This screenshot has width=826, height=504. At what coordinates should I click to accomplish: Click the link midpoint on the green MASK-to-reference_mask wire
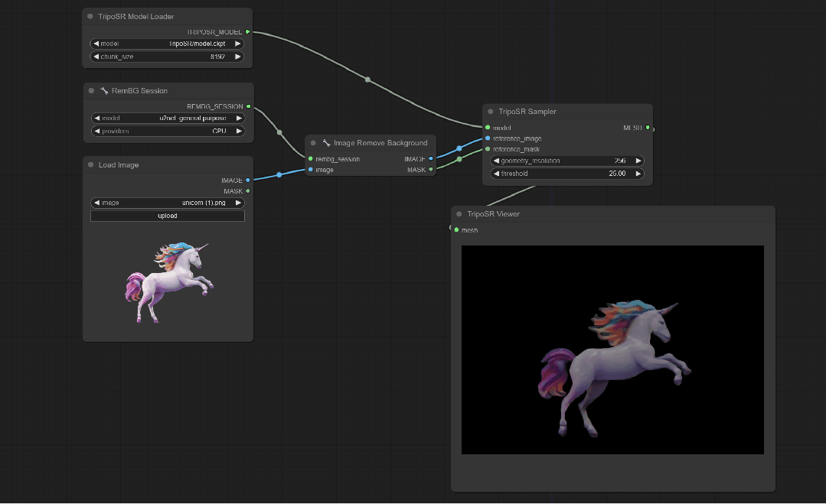pos(459,159)
